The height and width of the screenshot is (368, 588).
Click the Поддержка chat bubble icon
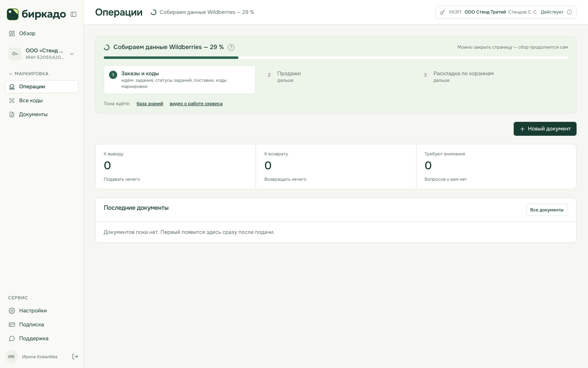12,339
